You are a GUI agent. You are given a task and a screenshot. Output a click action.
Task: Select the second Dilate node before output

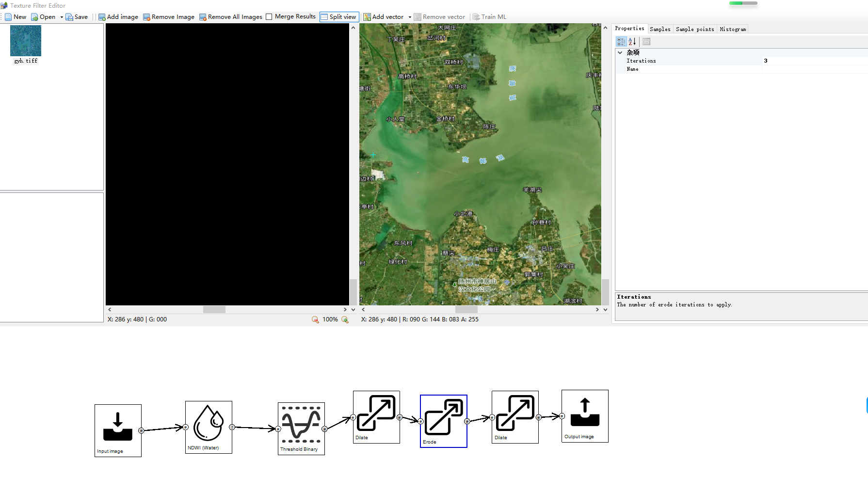tap(515, 417)
